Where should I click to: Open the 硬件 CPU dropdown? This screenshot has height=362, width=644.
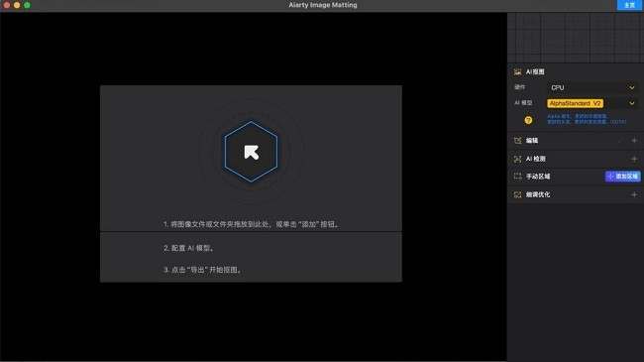[x=592, y=87]
